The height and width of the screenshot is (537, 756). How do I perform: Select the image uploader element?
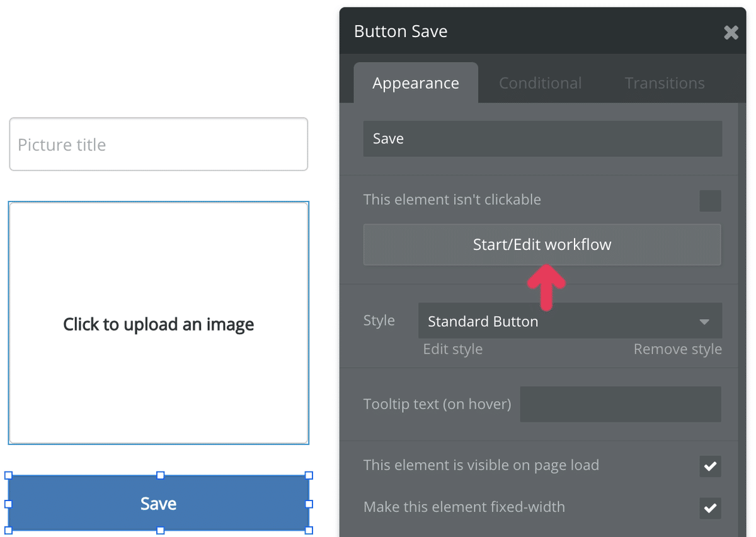[158, 323]
